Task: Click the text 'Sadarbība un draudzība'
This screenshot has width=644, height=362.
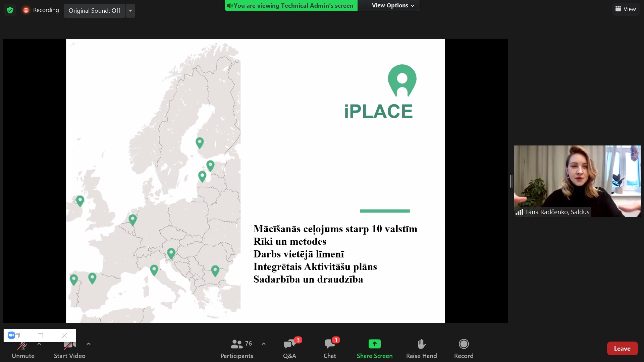Action: click(308, 279)
